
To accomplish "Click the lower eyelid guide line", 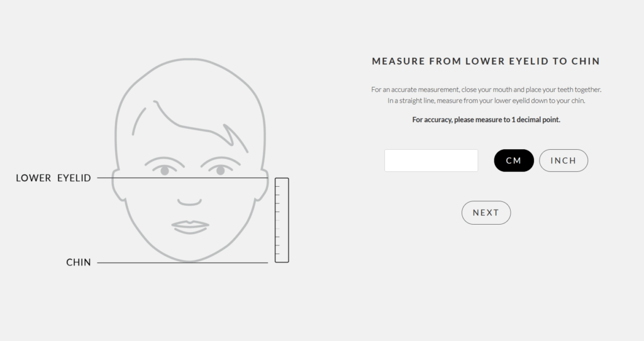I will coord(183,178).
